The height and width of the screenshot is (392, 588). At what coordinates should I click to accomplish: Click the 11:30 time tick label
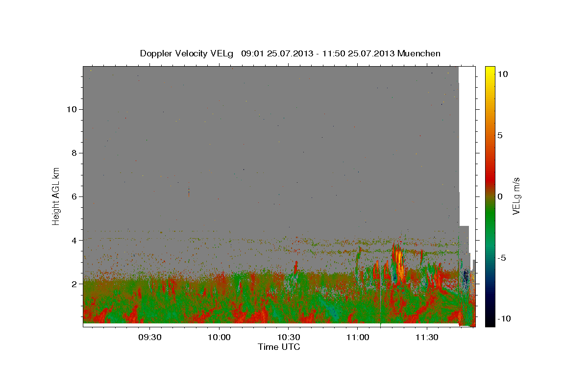tap(427, 338)
